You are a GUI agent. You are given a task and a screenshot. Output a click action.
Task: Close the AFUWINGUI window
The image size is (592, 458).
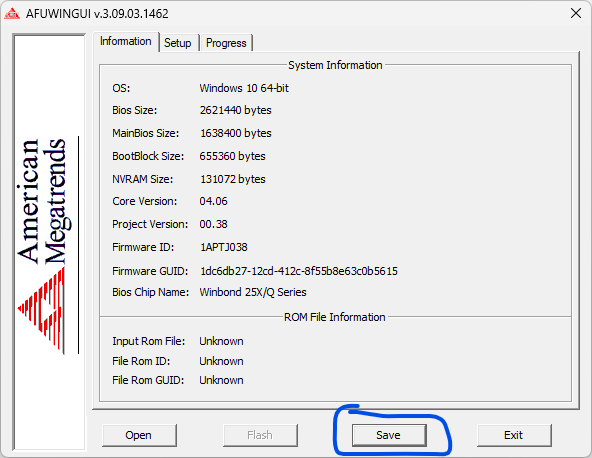576,14
